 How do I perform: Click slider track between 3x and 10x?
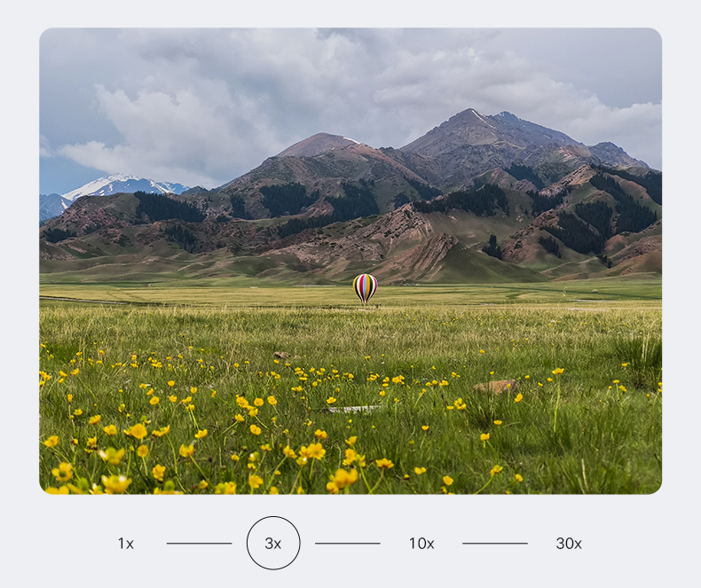coord(347,544)
